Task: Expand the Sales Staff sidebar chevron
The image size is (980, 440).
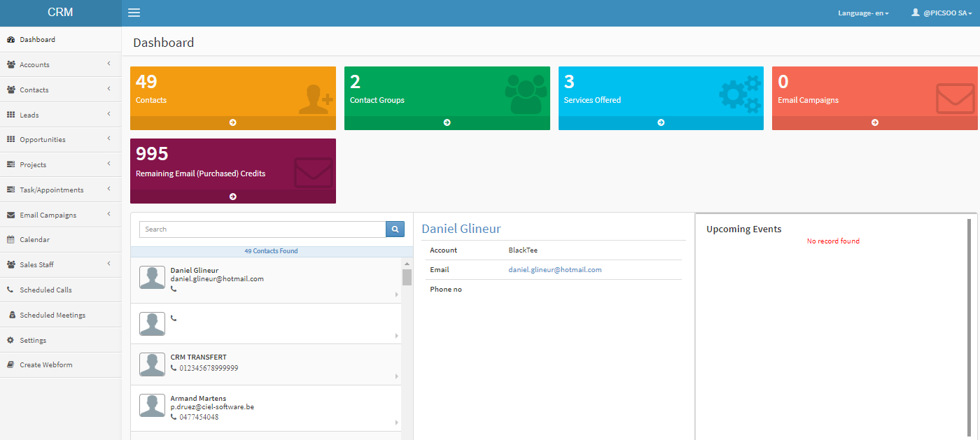Action: tap(109, 264)
